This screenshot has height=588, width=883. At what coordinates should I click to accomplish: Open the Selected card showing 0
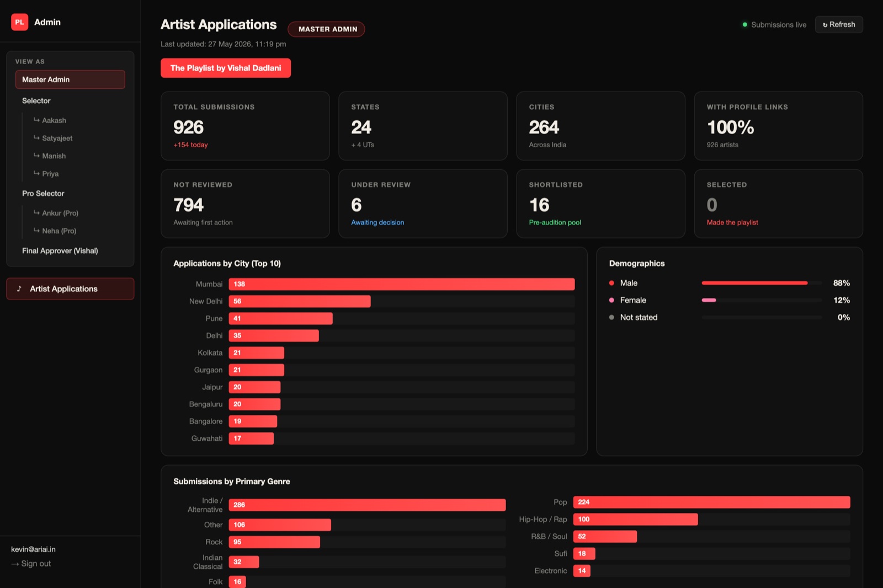tap(778, 204)
